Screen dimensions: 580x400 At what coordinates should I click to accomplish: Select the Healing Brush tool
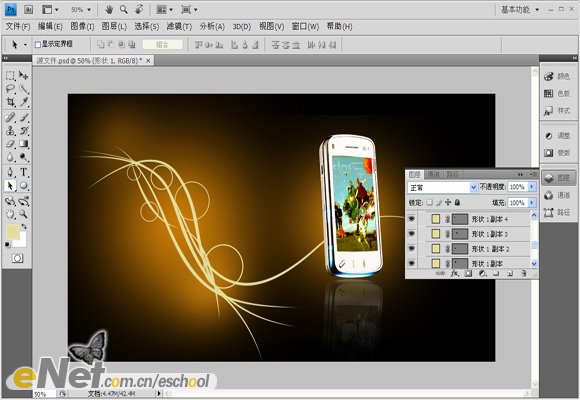10,117
